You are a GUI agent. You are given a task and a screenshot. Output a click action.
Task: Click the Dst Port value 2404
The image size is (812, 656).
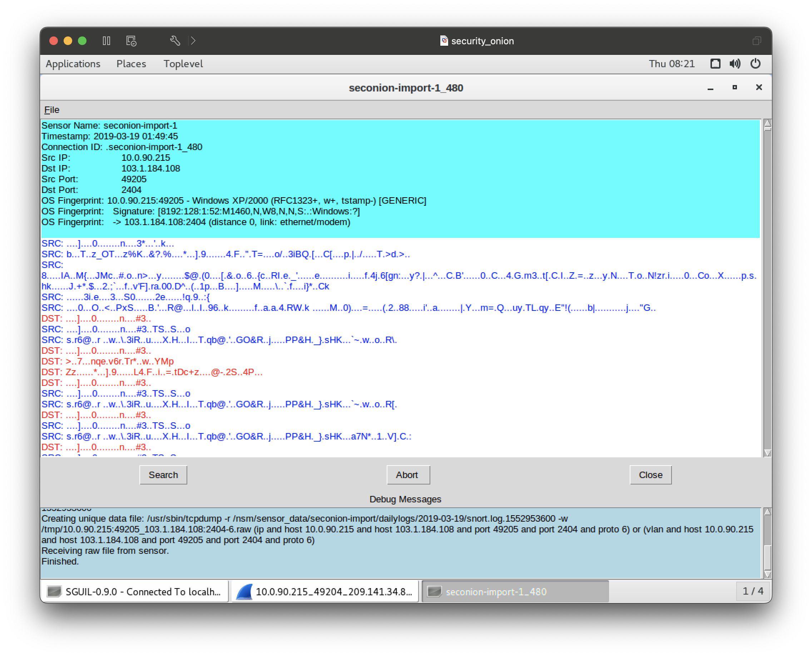pyautogui.click(x=131, y=190)
